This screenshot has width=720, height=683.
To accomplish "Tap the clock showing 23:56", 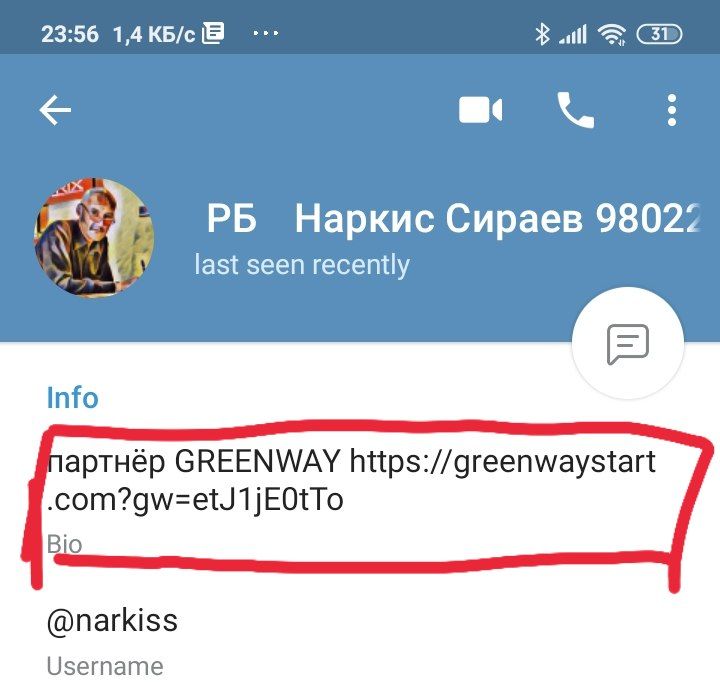I will click(x=70, y=34).
